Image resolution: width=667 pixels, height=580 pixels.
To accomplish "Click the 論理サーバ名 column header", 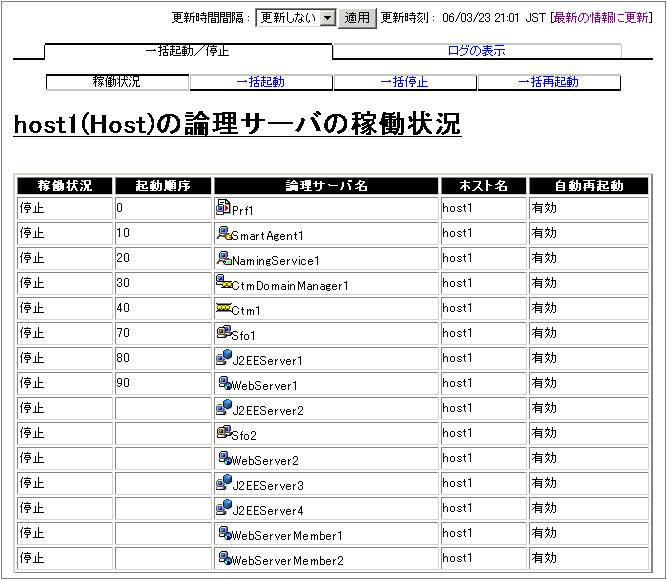I will click(326, 186).
